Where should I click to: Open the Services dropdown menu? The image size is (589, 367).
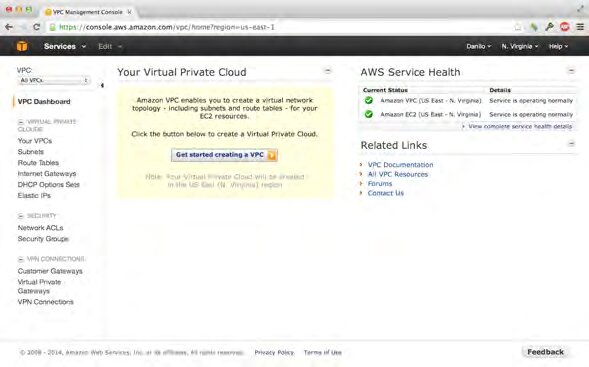coord(65,46)
